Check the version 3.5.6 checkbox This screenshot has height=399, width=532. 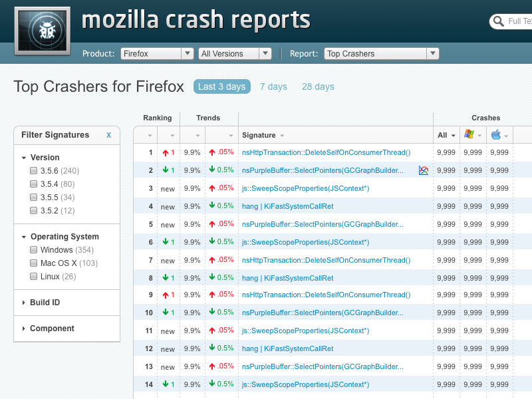click(x=34, y=170)
